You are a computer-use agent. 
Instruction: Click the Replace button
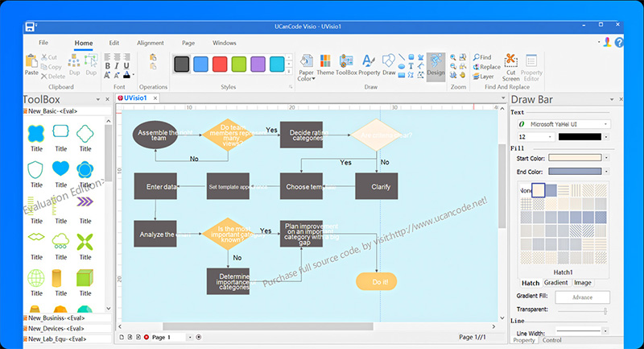(x=487, y=67)
